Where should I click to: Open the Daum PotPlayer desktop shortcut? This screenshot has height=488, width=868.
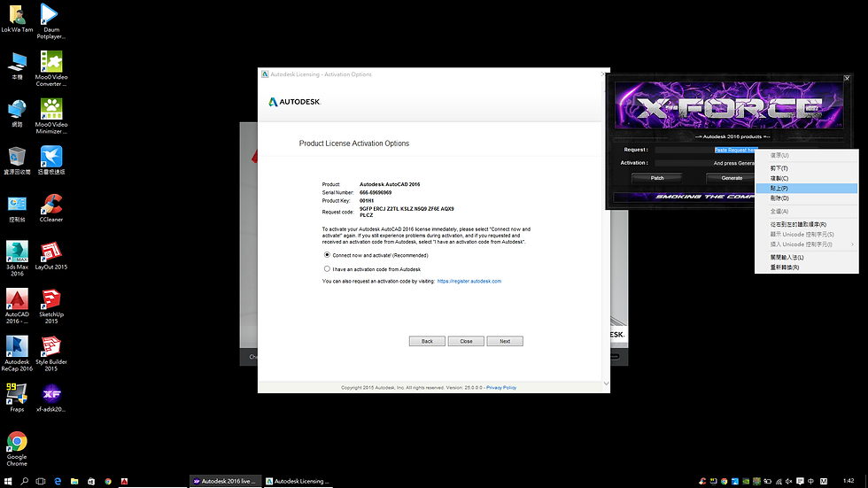pos(51,21)
